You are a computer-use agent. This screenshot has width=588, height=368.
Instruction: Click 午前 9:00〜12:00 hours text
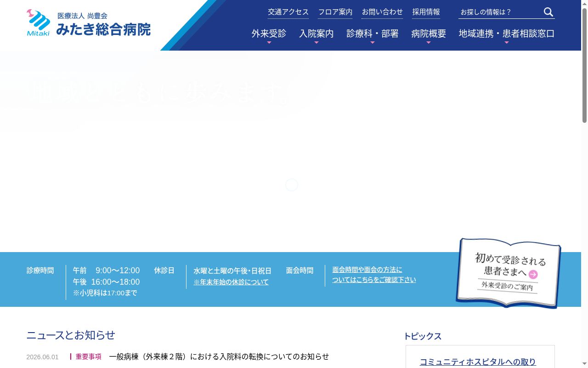[106, 270]
